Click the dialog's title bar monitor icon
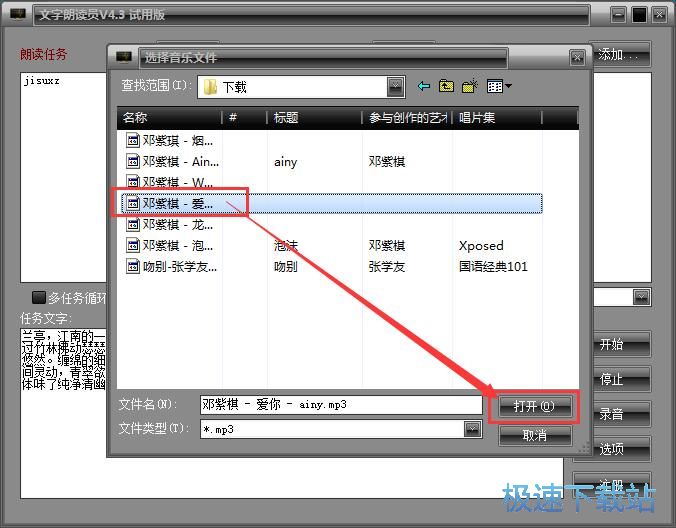 [x=124, y=56]
